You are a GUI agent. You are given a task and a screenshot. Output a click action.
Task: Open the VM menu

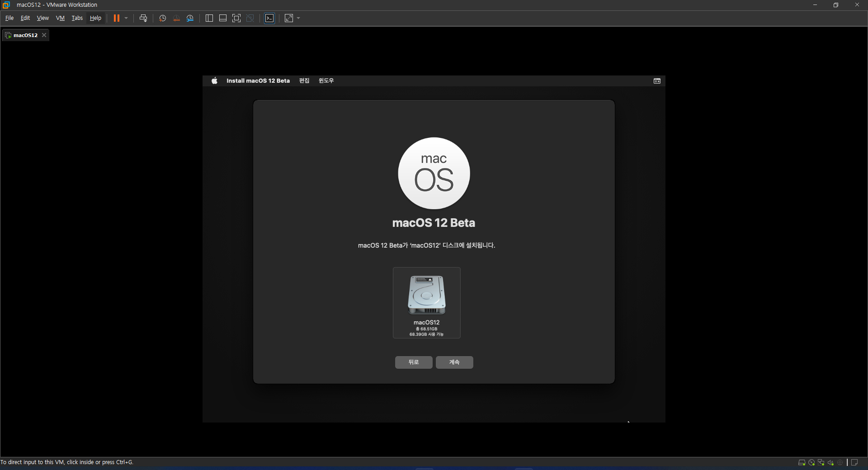pos(60,18)
